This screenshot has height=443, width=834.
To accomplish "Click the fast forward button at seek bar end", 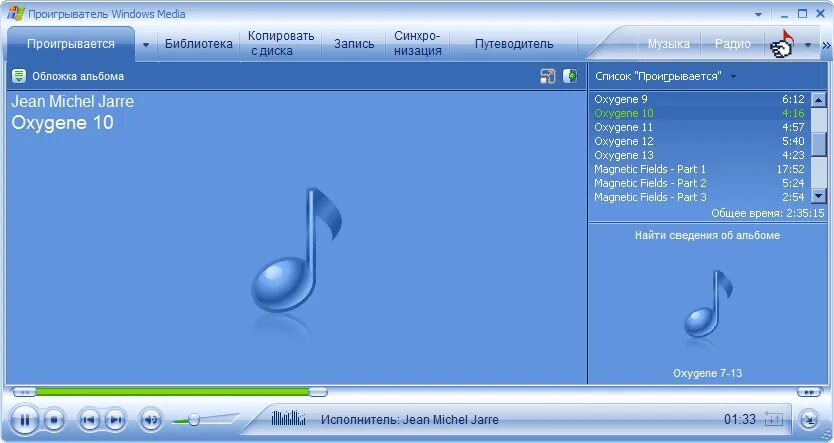I will (809, 392).
